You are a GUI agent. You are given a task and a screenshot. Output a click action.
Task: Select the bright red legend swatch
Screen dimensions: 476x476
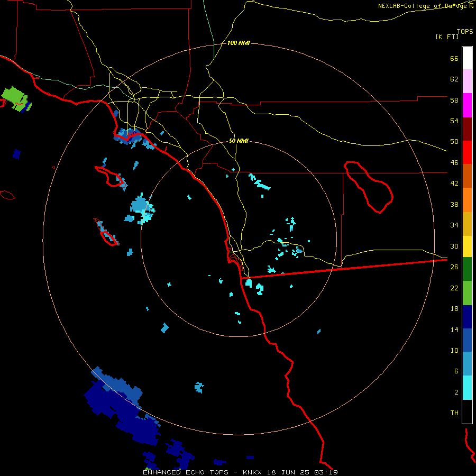467,152
